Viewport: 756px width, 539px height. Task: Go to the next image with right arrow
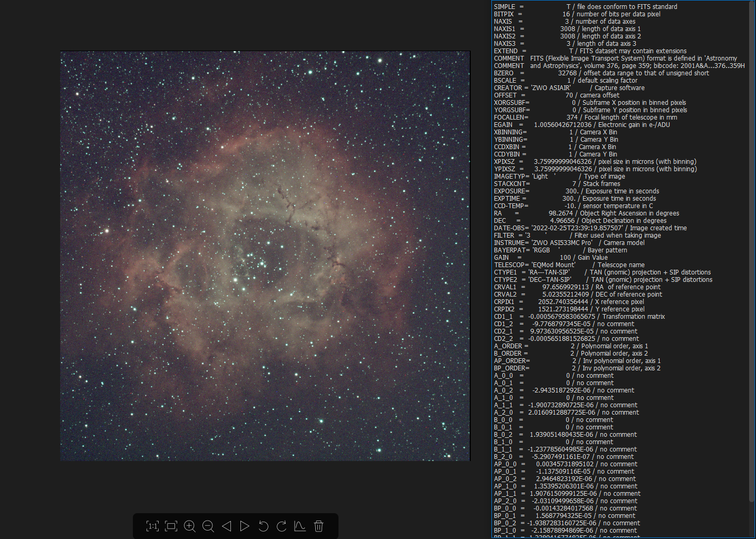(x=245, y=526)
